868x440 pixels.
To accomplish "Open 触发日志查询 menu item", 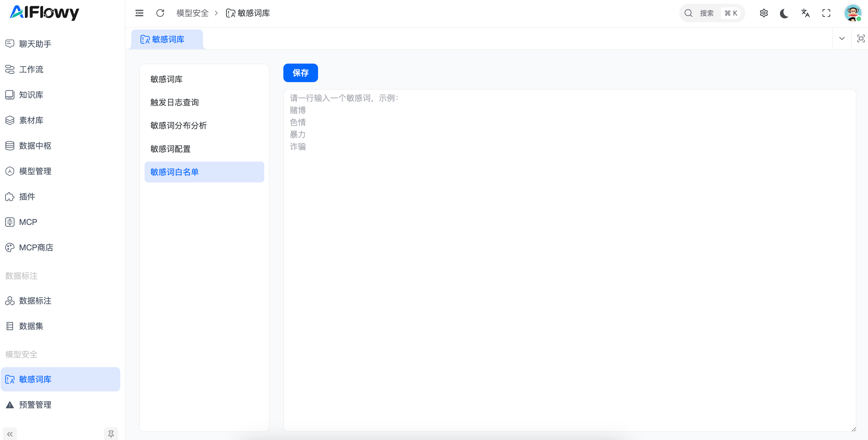I will coord(174,102).
